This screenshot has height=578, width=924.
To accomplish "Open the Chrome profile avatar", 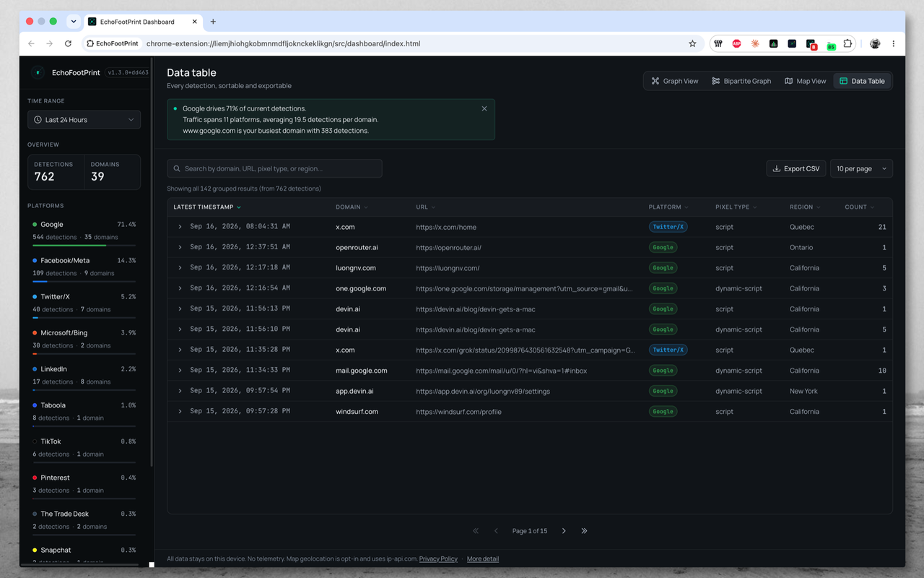I will pyautogui.click(x=875, y=43).
